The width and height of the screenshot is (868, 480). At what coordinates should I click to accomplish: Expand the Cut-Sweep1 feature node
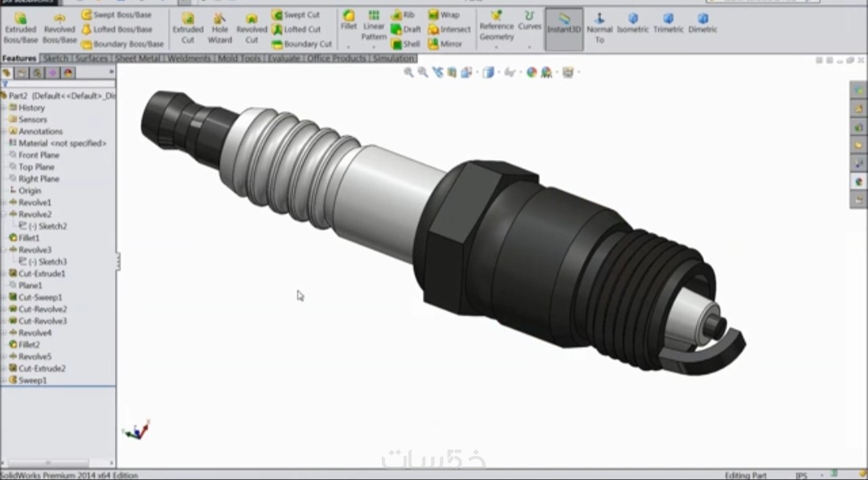[4, 297]
